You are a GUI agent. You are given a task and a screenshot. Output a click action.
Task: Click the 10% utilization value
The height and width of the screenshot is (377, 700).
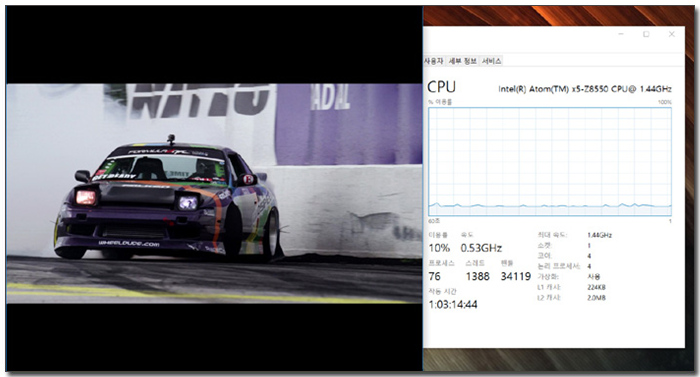[x=439, y=248]
